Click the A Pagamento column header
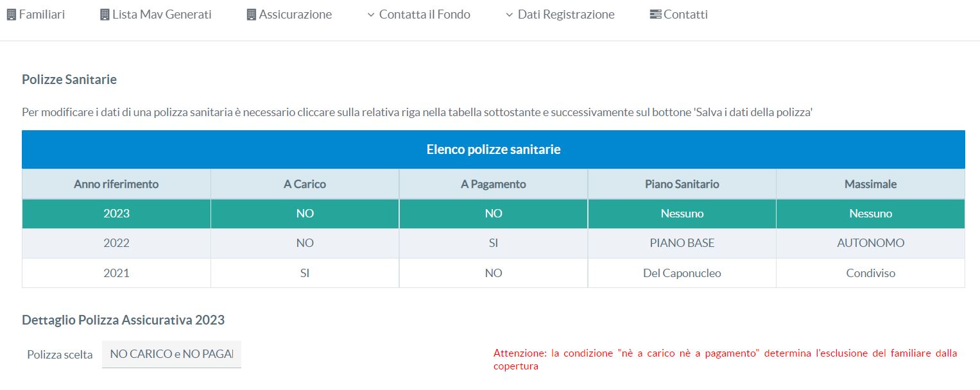The height and width of the screenshot is (390, 980). click(494, 184)
